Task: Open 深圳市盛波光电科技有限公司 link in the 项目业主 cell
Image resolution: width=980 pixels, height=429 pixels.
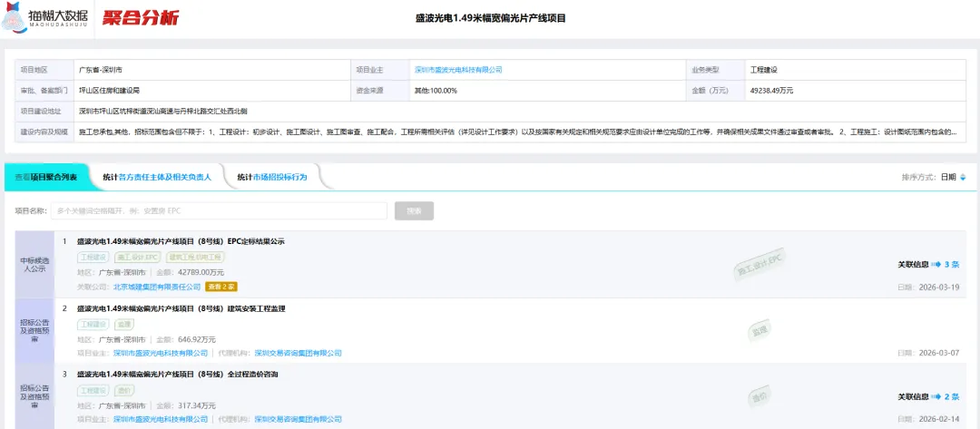Action: pyautogui.click(x=458, y=70)
